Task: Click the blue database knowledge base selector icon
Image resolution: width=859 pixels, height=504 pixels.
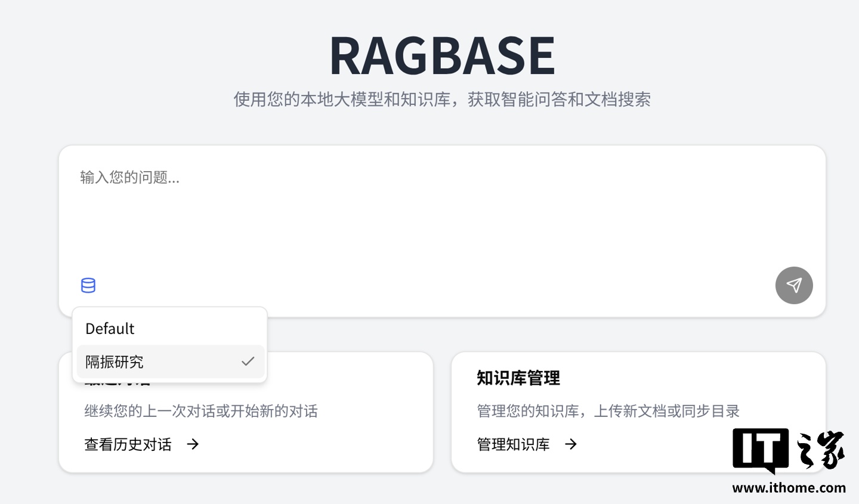Action: (x=88, y=285)
